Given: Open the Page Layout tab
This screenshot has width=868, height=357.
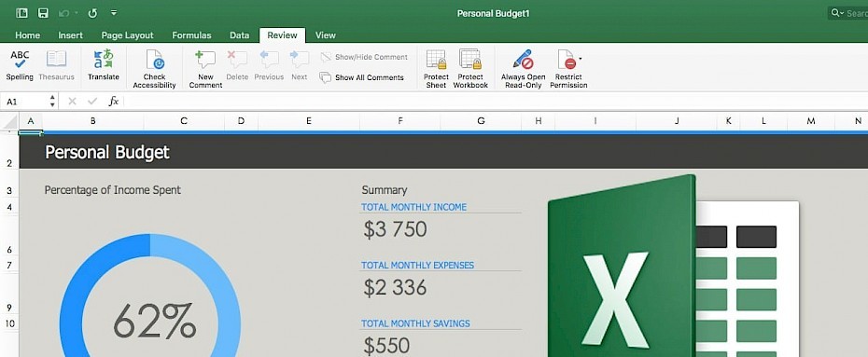Looking at the screenshot, I should [x=127, y=35].
